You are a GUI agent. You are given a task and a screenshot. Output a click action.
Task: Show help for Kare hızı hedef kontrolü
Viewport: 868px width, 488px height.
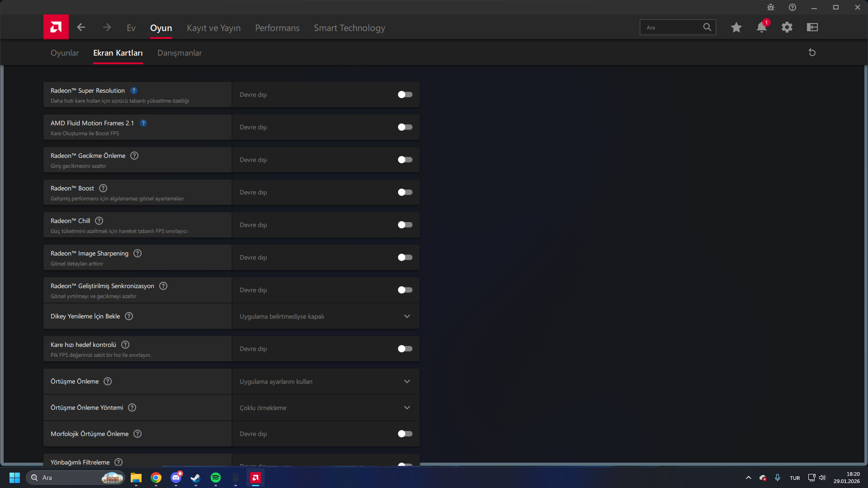pos(125,345)
